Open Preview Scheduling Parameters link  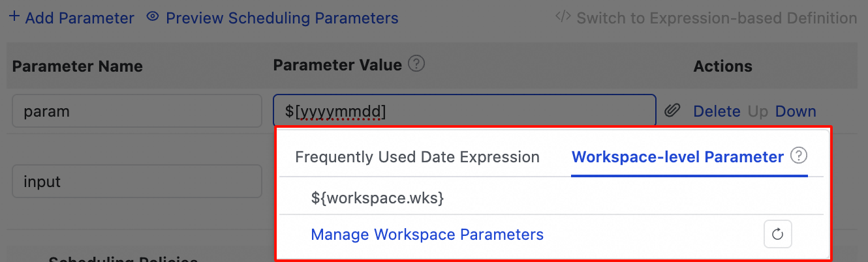pos(282,18)
